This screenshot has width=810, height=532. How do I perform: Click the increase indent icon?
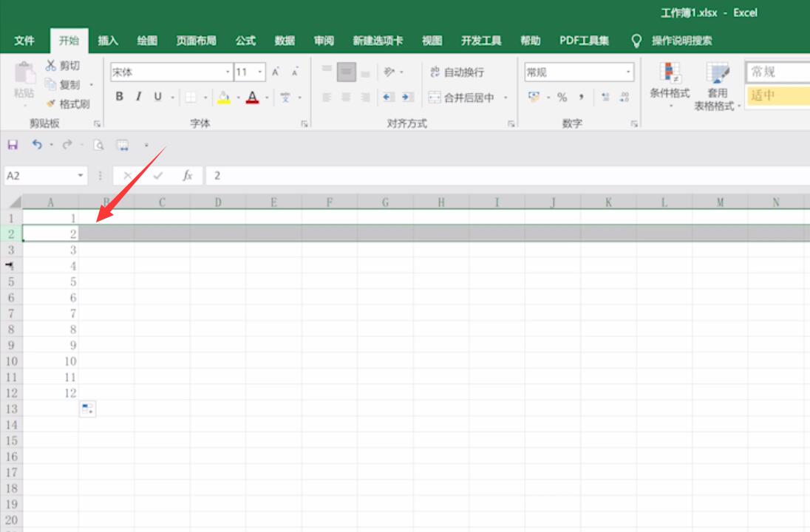[x=407, y=97]
